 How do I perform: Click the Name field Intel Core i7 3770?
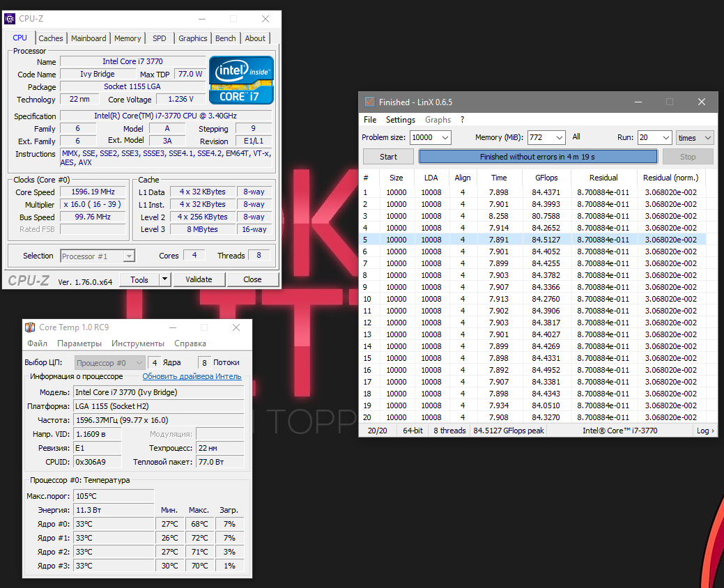(132, 61)
